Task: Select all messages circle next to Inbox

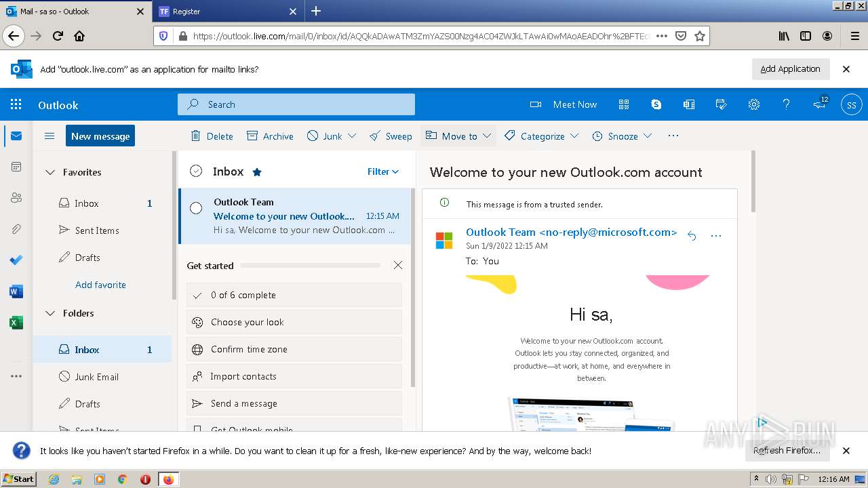Action: click(x=196, y=171)
